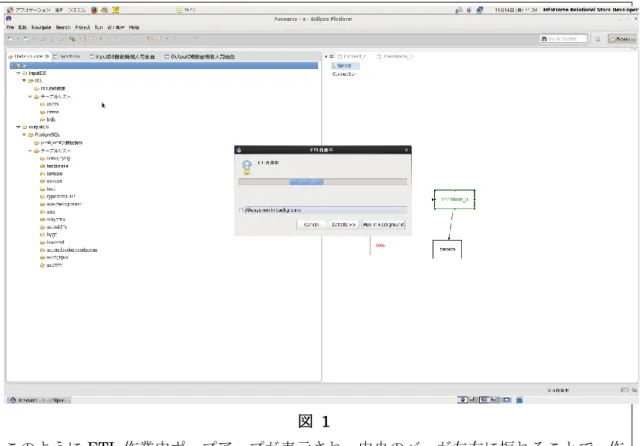The image size is (640, 446).
Task: Select the highlighted root row 'a' in tree
Action: coord(164,65)
